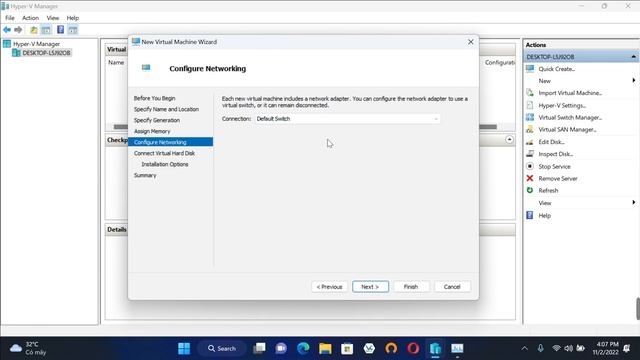Click Import Virtual Machine icon
The image size is (640, 360).
tap(530, 93)
